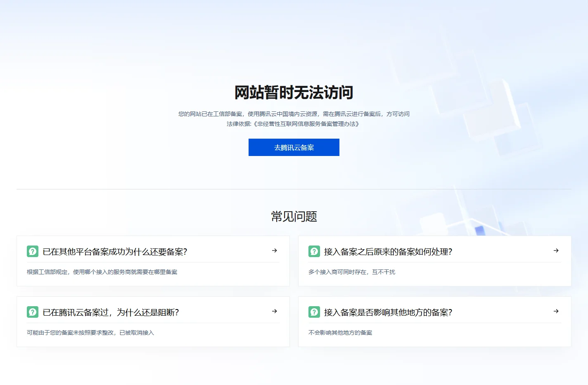Select question icon beside 已在腾讯云备案过，为什么还是阻断
588x385 pixels.
[x=33, y=312]
